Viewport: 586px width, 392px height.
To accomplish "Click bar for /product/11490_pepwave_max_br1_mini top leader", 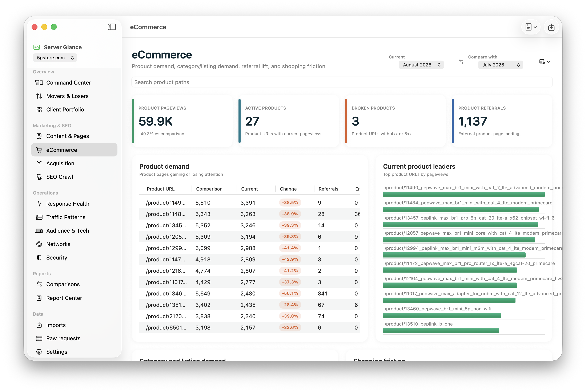I will point(463,195).
